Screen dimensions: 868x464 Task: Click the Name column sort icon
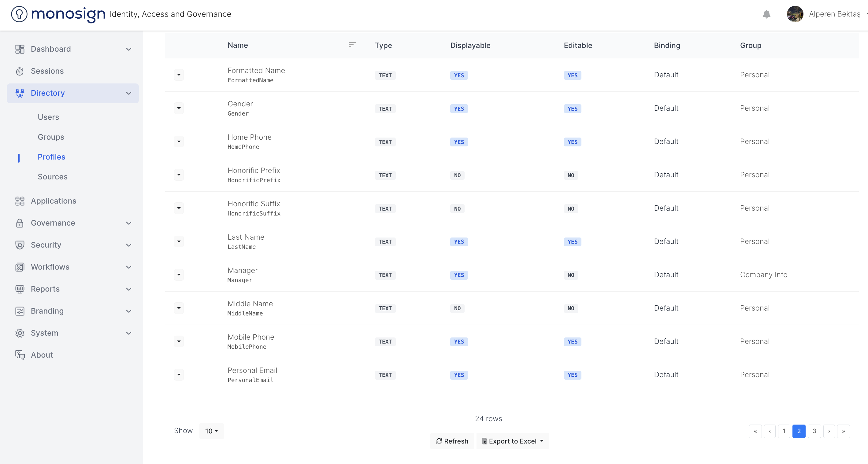(352, 45)
